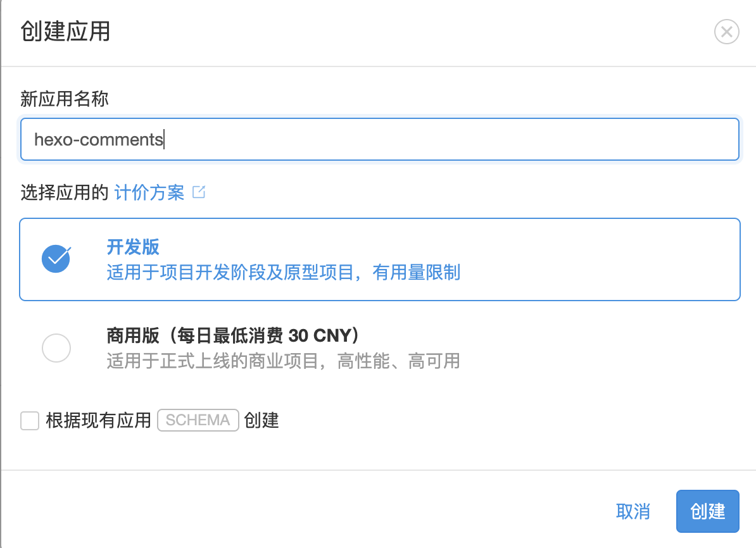This screenshot has height=548, width=756.
Task: Focus the 新应用名称 text field
Action: click(379, 139)
